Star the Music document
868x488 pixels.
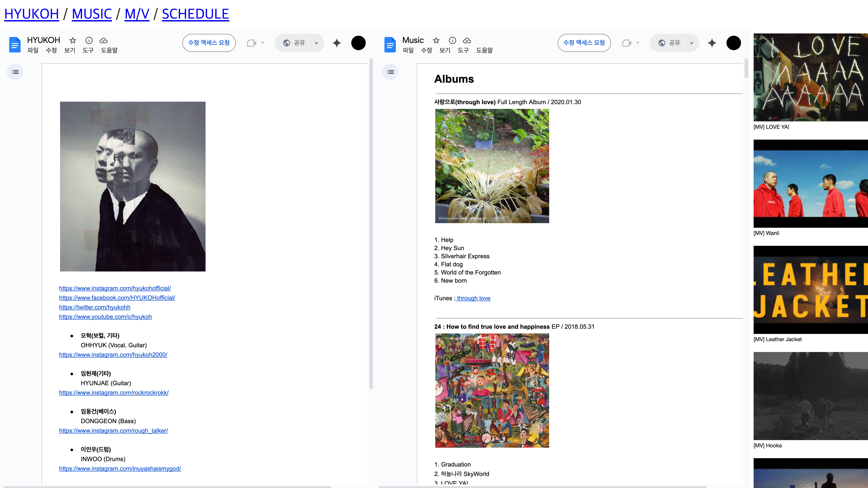(436, 40)
